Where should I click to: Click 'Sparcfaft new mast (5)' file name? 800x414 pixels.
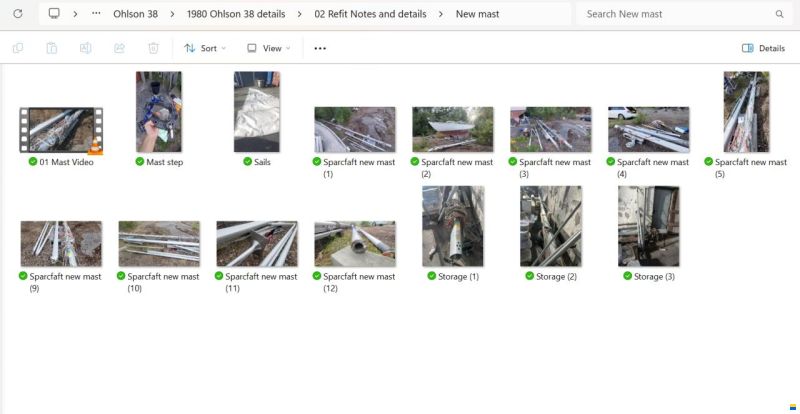tap(751, 168)
